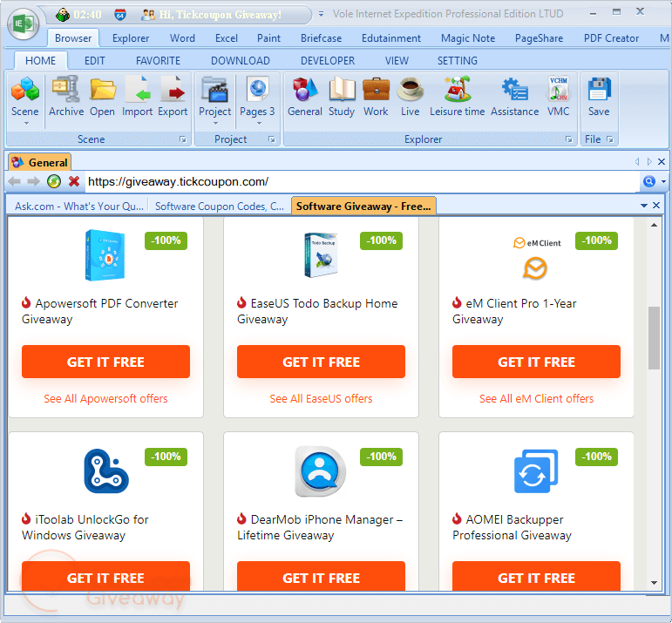
Task: Open the DEVELOPER ribbon tab
Action: (328, 61)
